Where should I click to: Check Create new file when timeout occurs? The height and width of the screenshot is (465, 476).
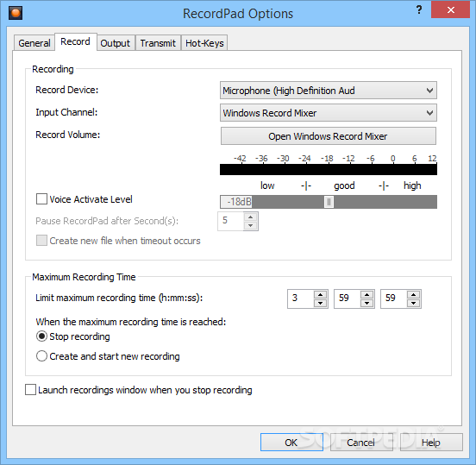coord(41,240)
